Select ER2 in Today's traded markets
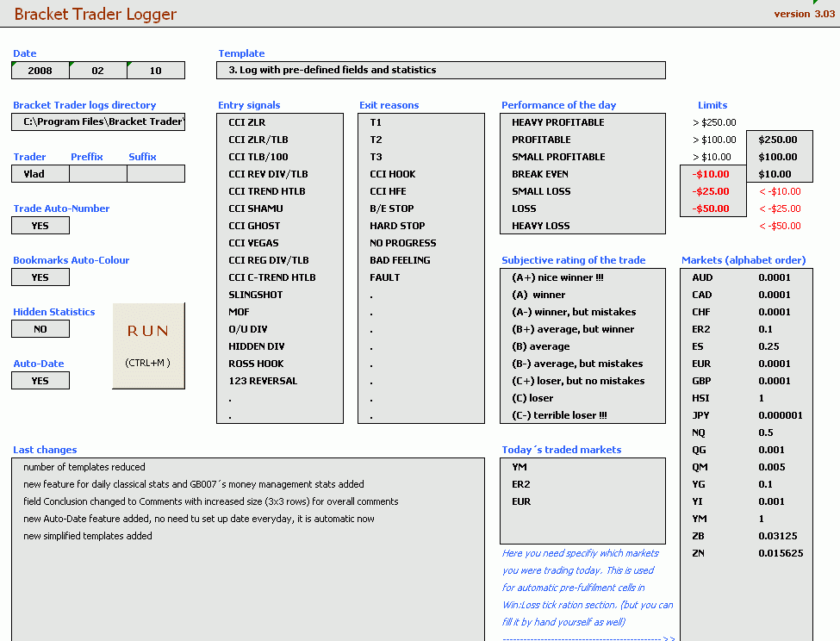840x641 pixels. (x=583, y=484)
